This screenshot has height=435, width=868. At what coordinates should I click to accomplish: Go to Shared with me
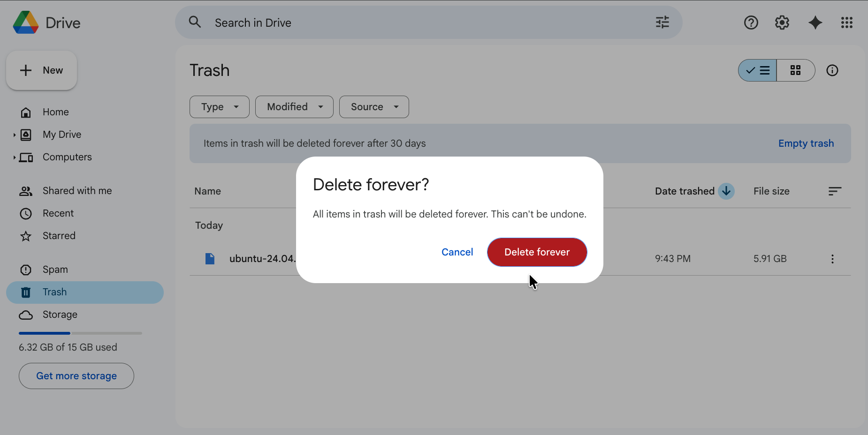[x=77, y=191]
